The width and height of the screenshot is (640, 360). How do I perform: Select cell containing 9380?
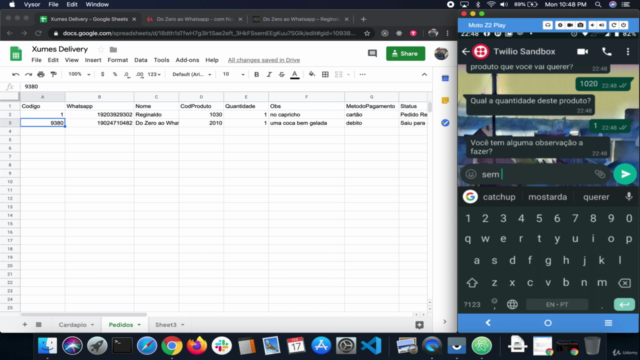tap(42, 123)
